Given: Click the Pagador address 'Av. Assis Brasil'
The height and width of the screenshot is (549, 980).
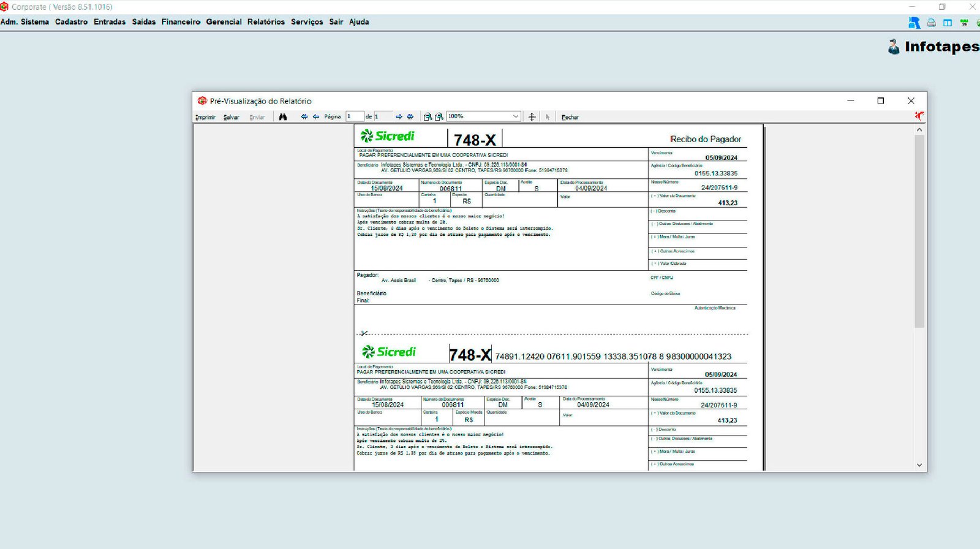Looking at the screenshot, I should [x=399, y=280].
